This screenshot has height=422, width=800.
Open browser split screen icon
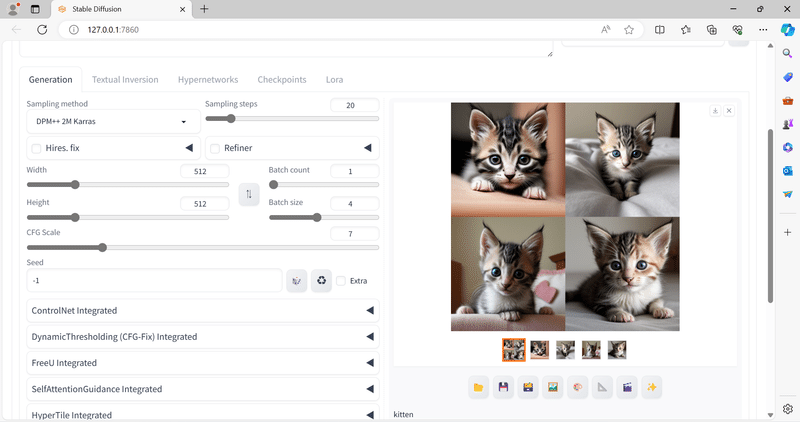point(660,30)
